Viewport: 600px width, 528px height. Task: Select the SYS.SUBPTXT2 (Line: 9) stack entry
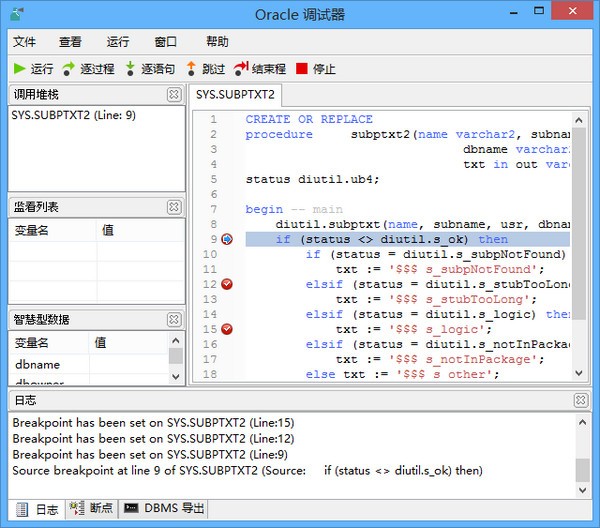pos(74,115)
